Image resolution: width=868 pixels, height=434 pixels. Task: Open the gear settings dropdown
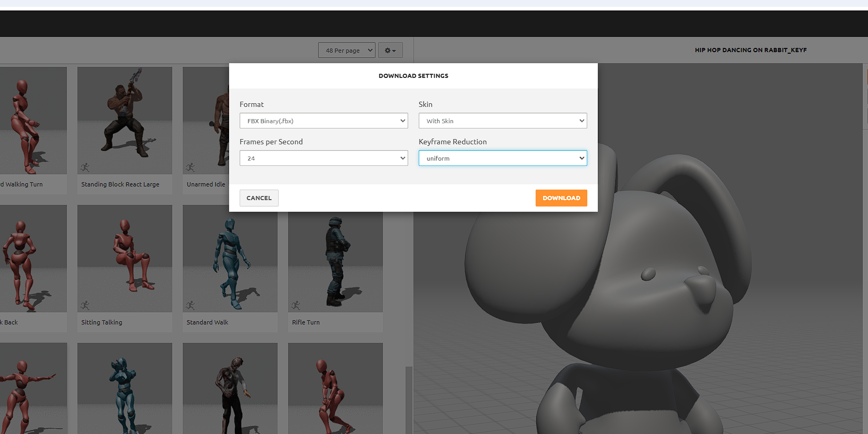pos(390,50)
